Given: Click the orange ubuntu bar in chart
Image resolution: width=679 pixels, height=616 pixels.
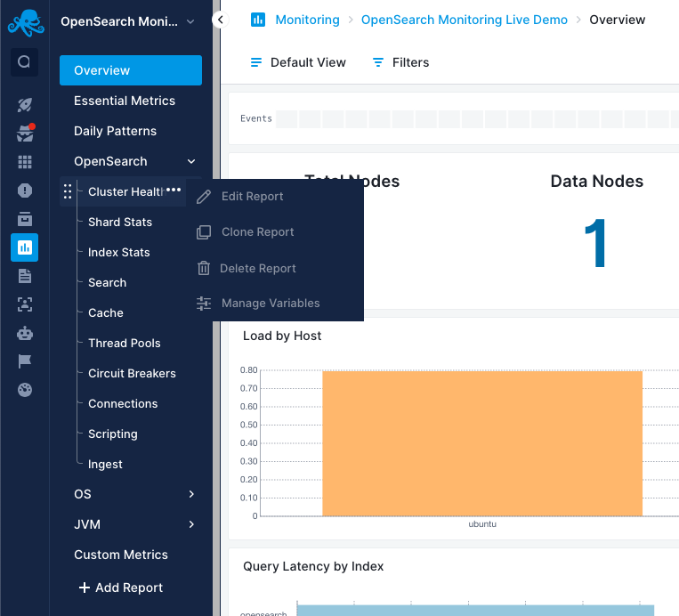Looking at the screenshot, I should (482, 443).
